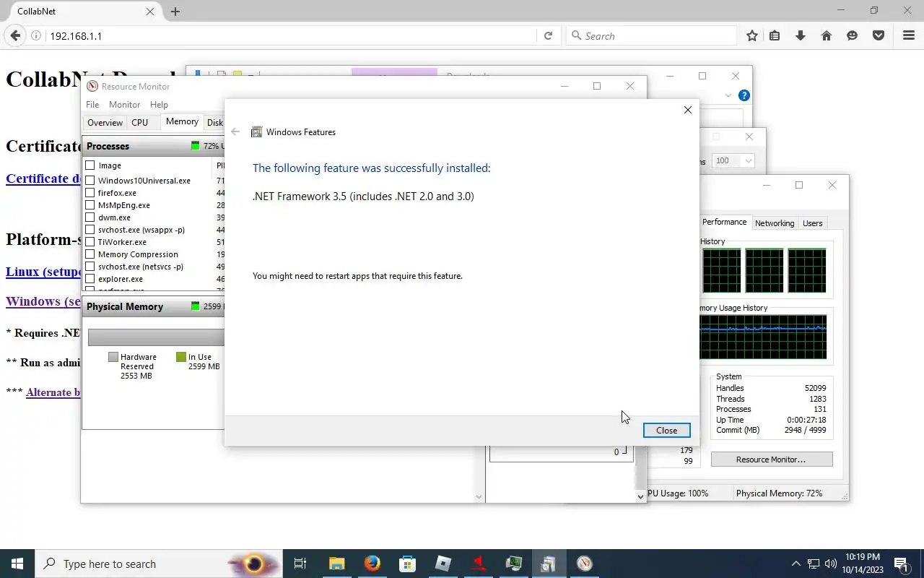Switch to the CPU tab
The width and height of the screenshot is (924, 578).
tap(140, 123)
